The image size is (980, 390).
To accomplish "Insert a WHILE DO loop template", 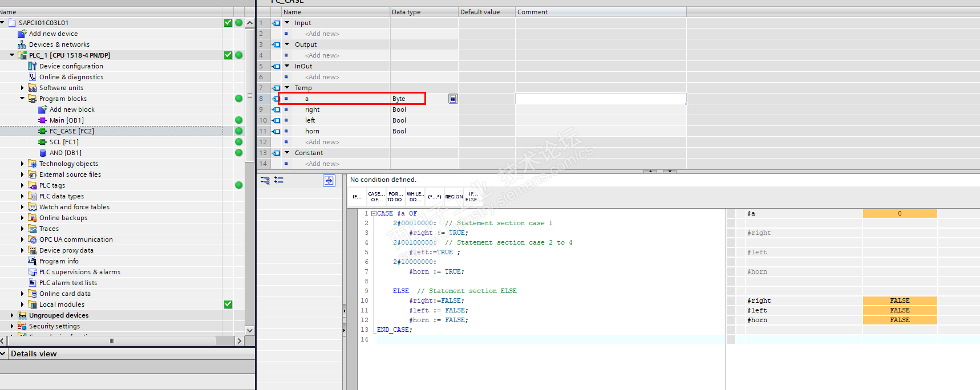I will click(415, 197).
